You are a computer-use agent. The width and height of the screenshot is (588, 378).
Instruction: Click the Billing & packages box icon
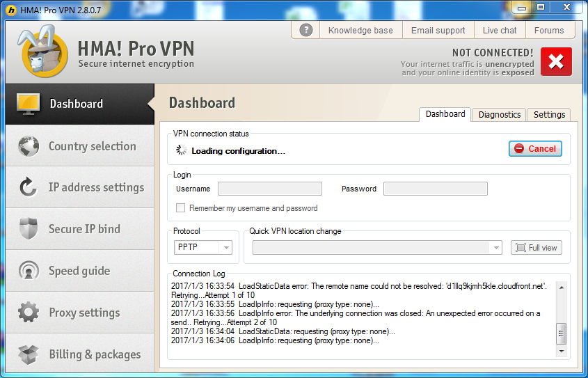tap(29, 354)
